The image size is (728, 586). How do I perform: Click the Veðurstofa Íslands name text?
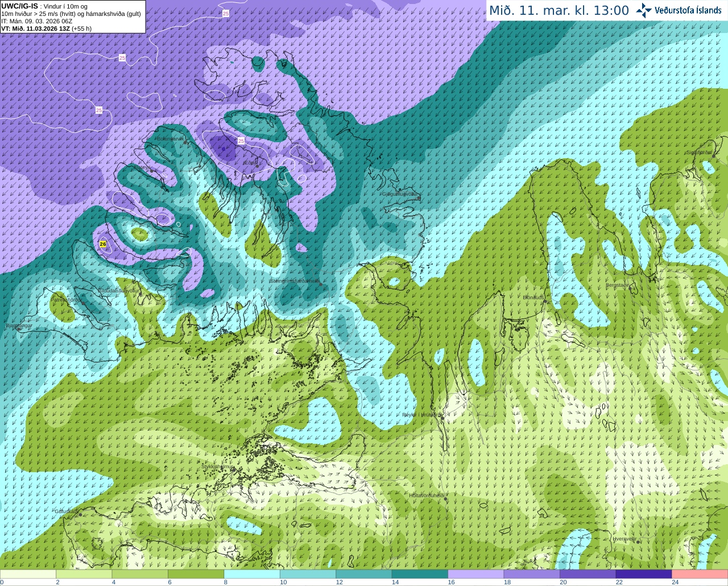click(688, 10)
